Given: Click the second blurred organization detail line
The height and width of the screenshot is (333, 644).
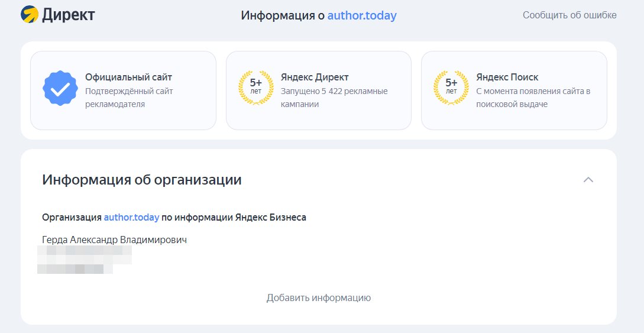Looking at the screenshot, I should (x=75, y=269).
